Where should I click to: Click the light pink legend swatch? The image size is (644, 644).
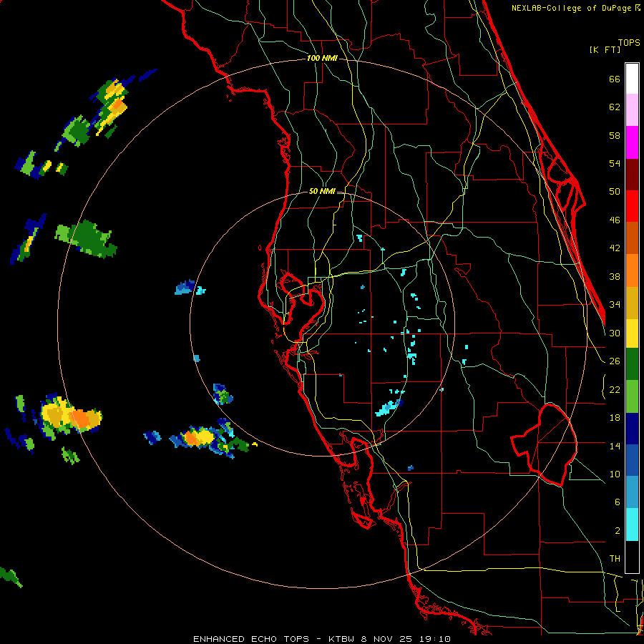(x=632, y=109)
